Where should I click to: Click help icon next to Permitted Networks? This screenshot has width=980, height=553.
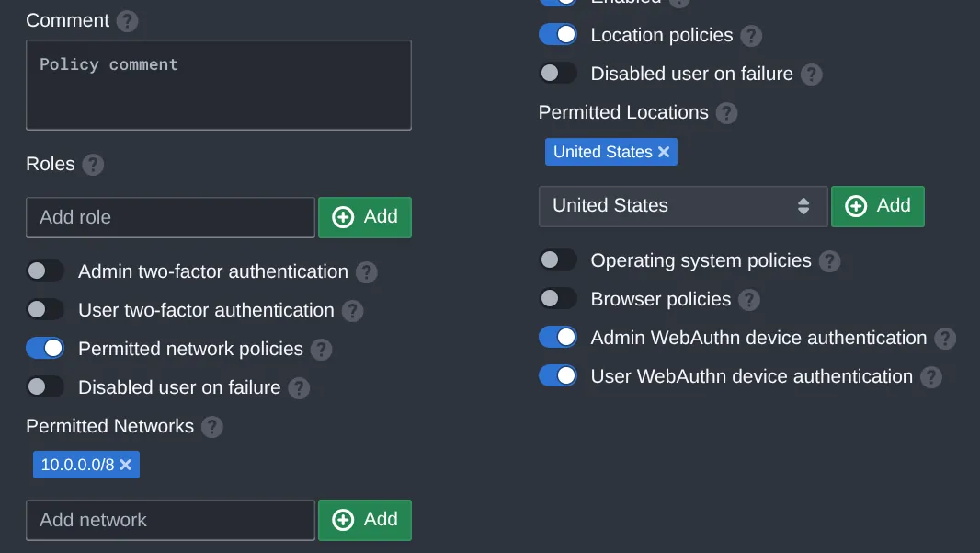click(x=214, y=426)
